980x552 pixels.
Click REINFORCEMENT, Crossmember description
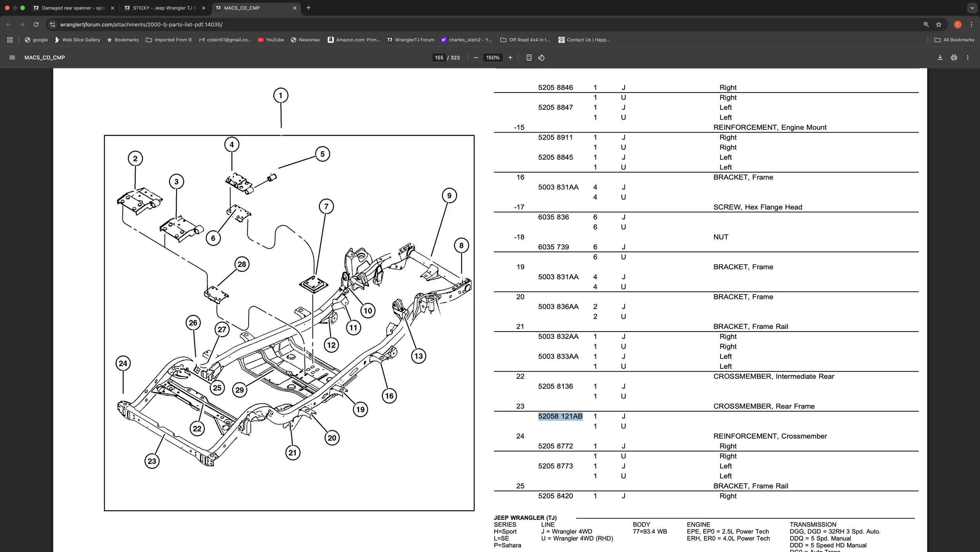click(x=770, y=436)
